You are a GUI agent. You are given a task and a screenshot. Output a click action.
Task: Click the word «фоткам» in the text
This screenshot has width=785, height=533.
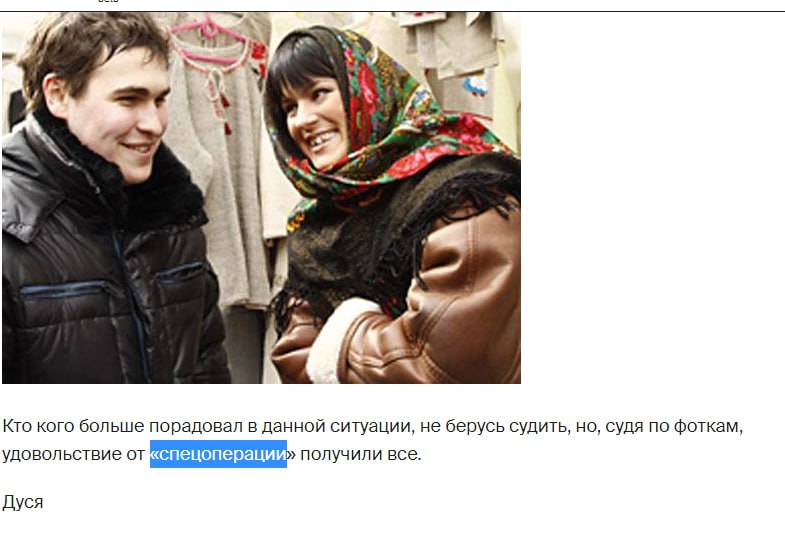click(706, 426)
